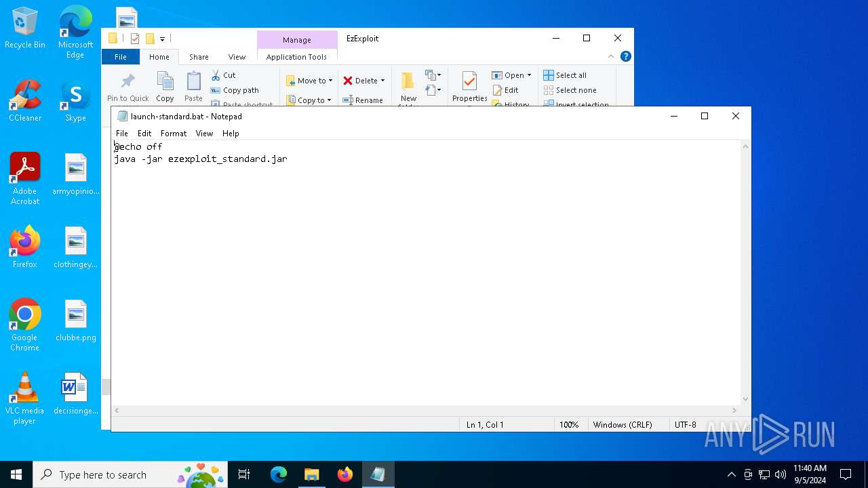Image resolution: width=868 pixels, height=488 pixels.
Task: Collapse the Explorer ribbon with the chevron
Action: (x=611, y=56)
